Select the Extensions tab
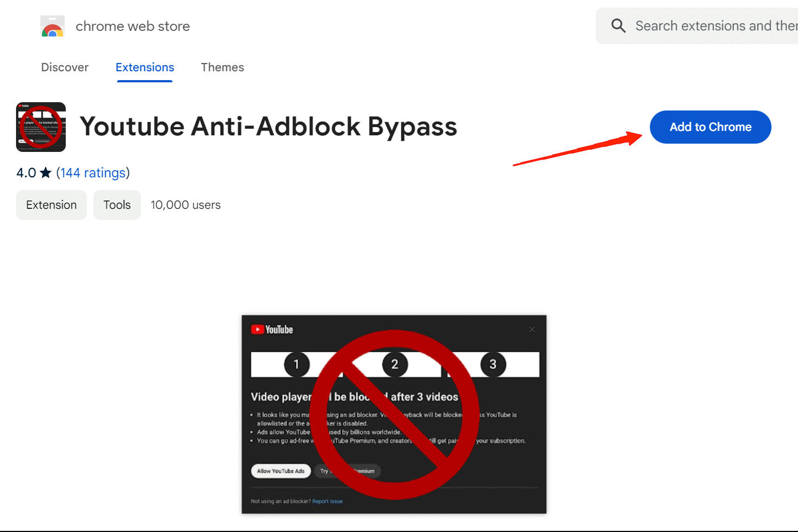 pos(145,67)
